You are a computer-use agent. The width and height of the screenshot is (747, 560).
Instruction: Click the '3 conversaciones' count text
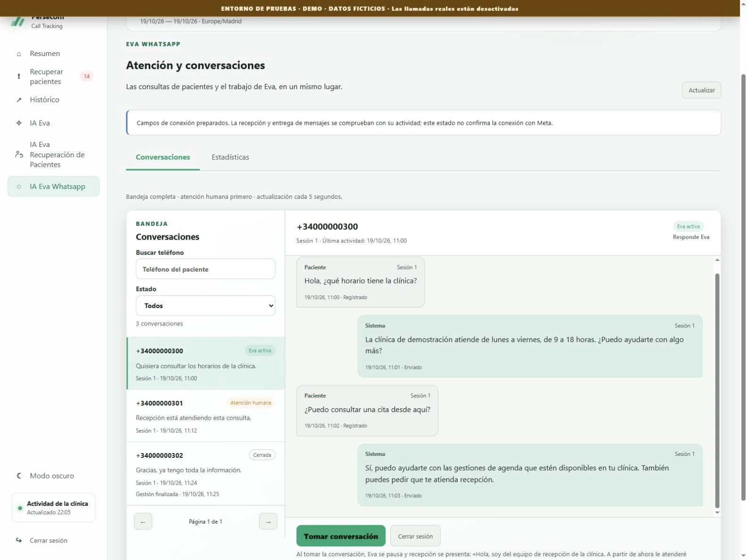click(159, 324)
